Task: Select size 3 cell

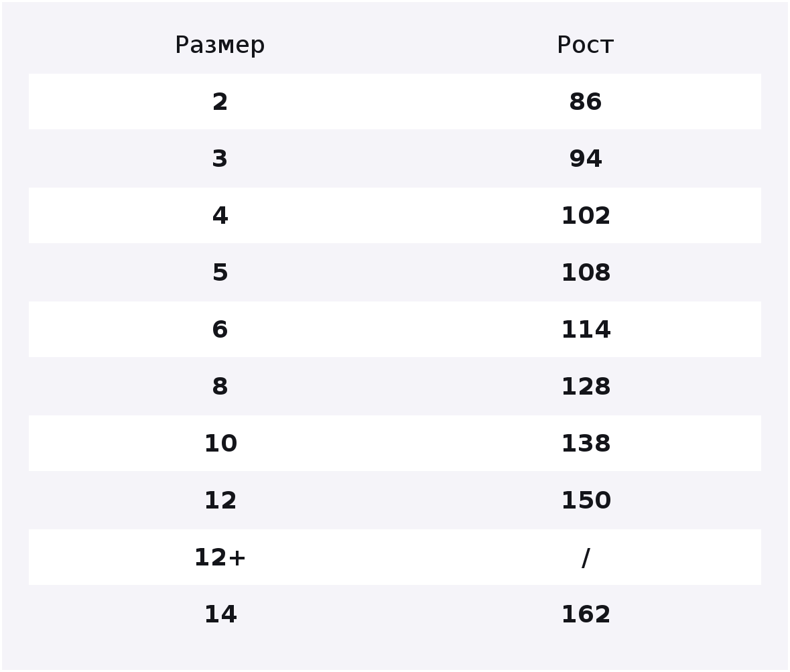Action: coord(220,159)
